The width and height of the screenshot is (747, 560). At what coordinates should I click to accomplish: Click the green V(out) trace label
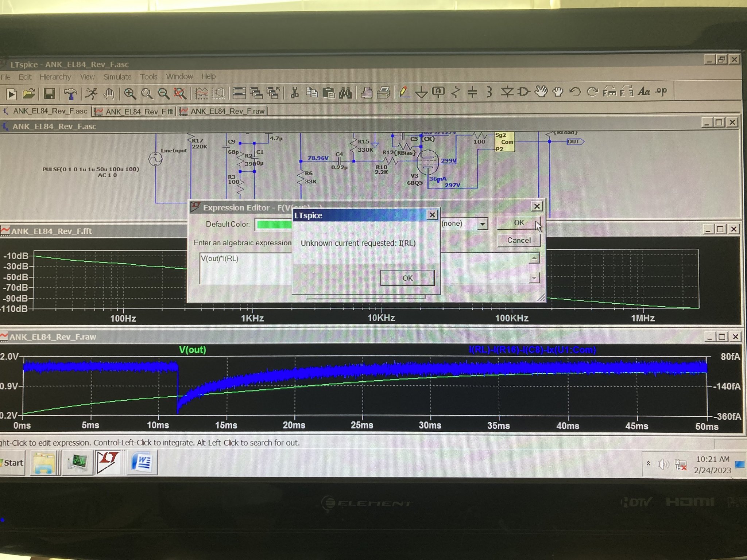pos(193,350)
